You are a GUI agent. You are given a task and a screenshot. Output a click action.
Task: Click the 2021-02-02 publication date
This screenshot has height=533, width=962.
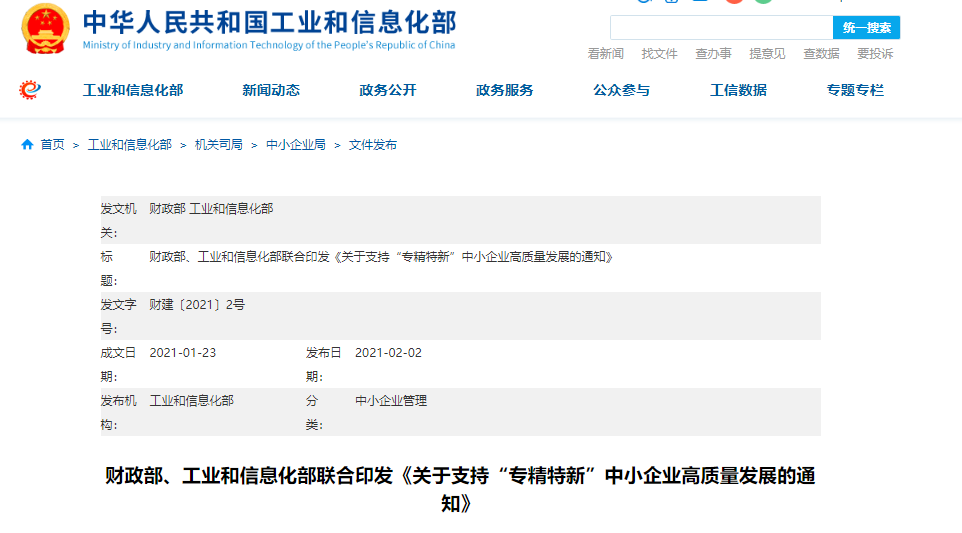tap(388, 353)
